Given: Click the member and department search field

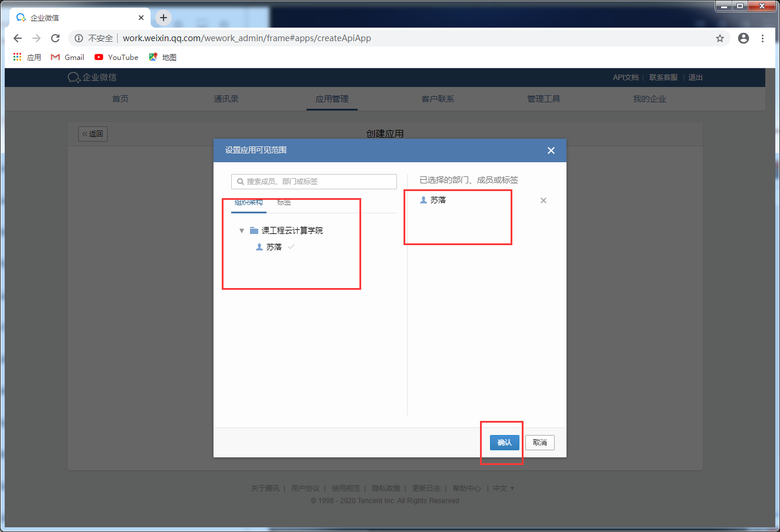Looking at the screenshot, I should coord(314,182).
